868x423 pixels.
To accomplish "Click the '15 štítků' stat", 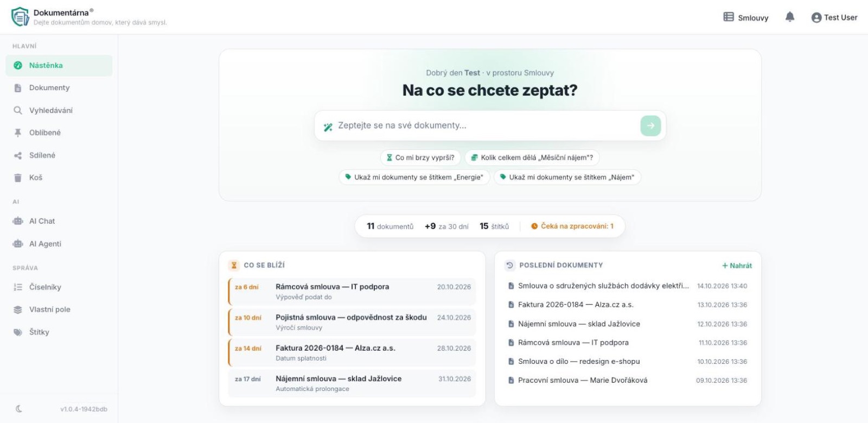I will pos(494,226).
